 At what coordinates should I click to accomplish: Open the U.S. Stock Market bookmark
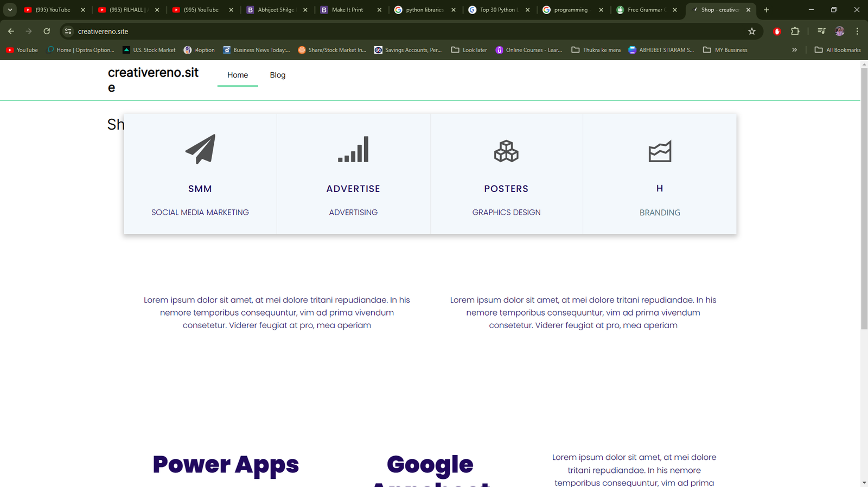149,50
